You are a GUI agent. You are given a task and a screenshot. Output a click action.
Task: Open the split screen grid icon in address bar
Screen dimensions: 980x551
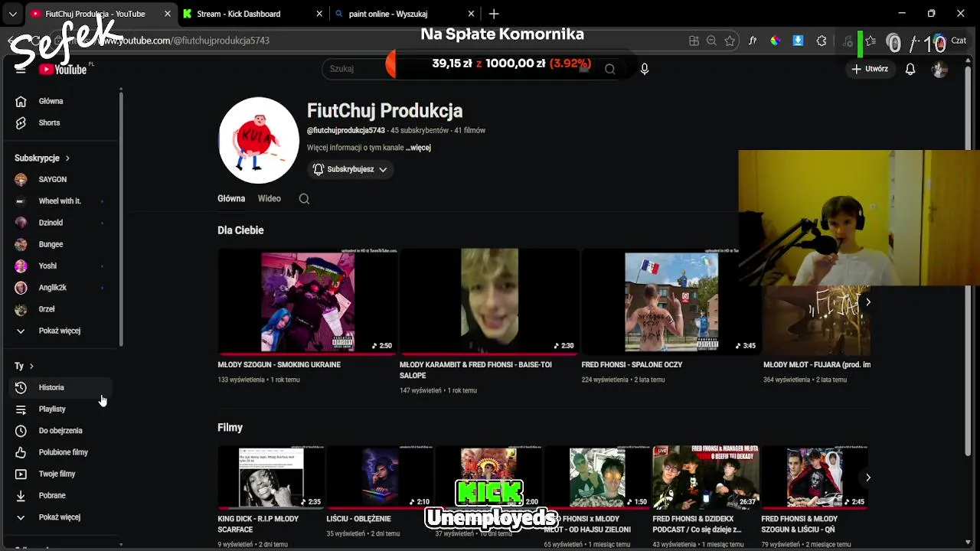[694, 41]
